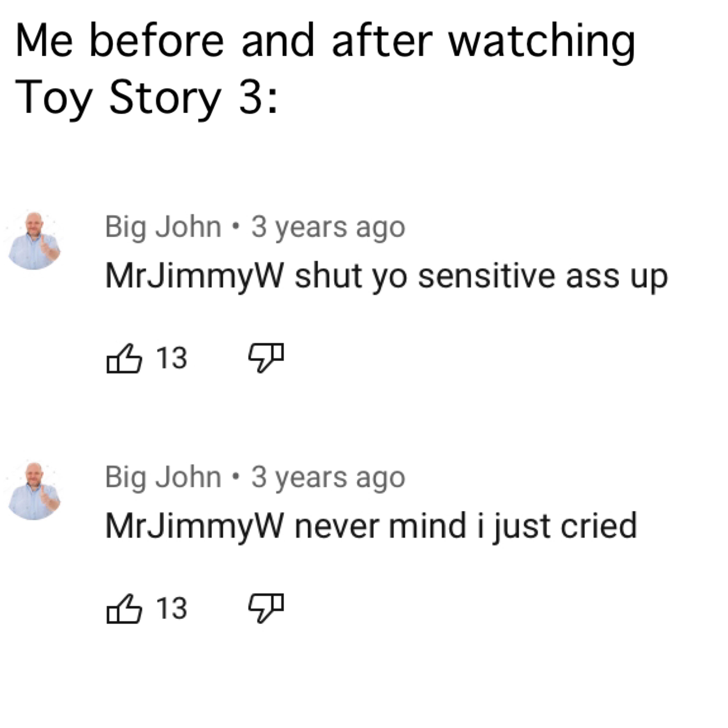The height and width of the screenshot is (728, 728).
Task: Open Big John's avatar on the first comment
Action: [x=34, y=241]
